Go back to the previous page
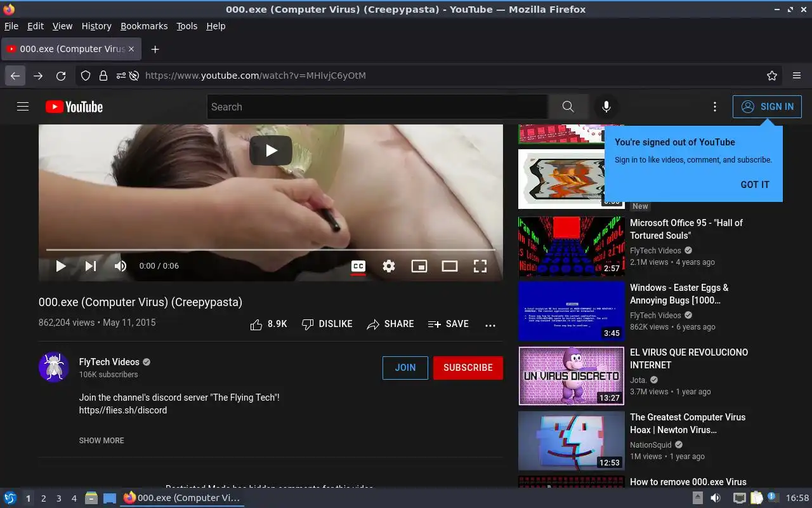 15,76
